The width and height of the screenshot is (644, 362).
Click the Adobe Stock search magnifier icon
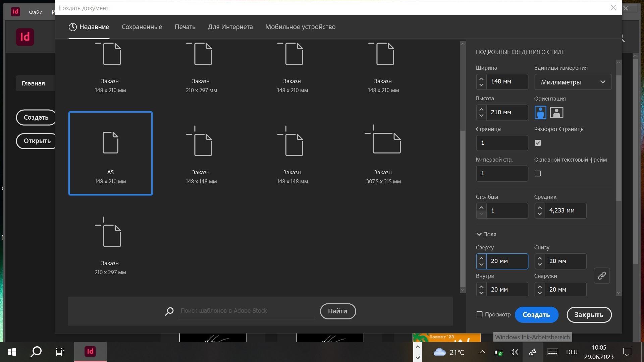[169, 311]
